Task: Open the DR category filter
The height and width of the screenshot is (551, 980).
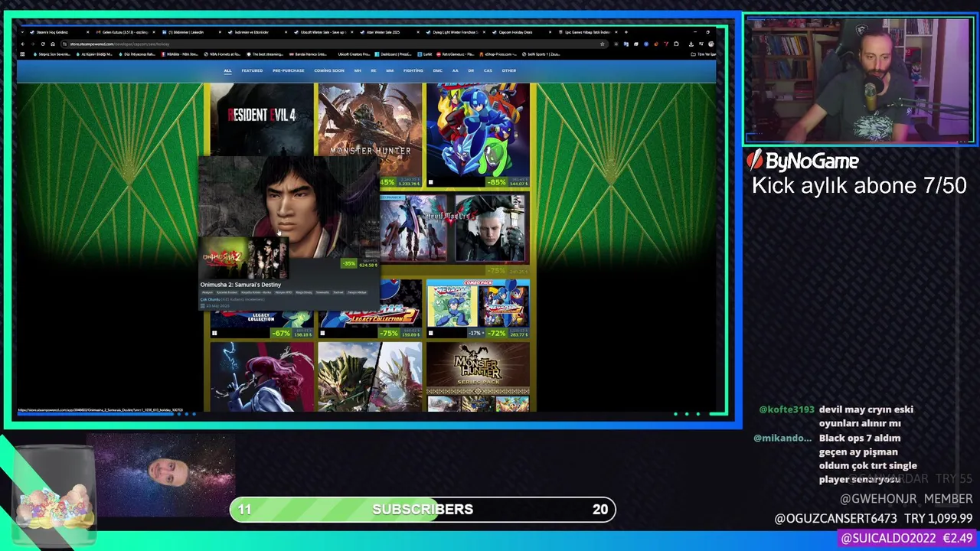Action: (471, 70)
